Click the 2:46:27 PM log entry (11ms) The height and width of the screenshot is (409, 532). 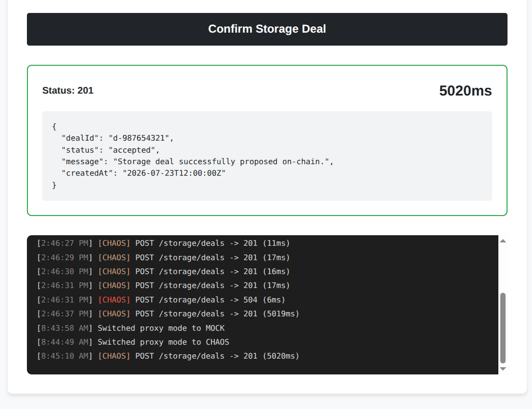[163, 243]
